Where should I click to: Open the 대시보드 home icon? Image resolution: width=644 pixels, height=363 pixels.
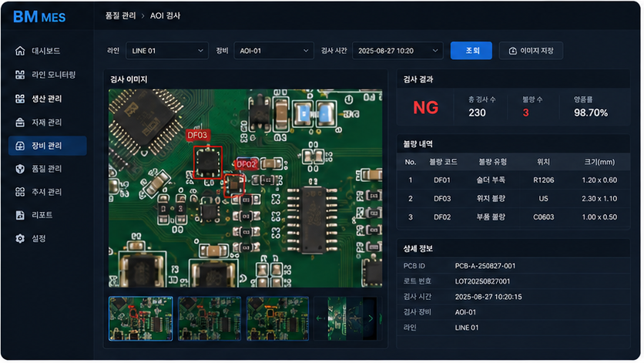pyautogui.click(x=20, y=51)
